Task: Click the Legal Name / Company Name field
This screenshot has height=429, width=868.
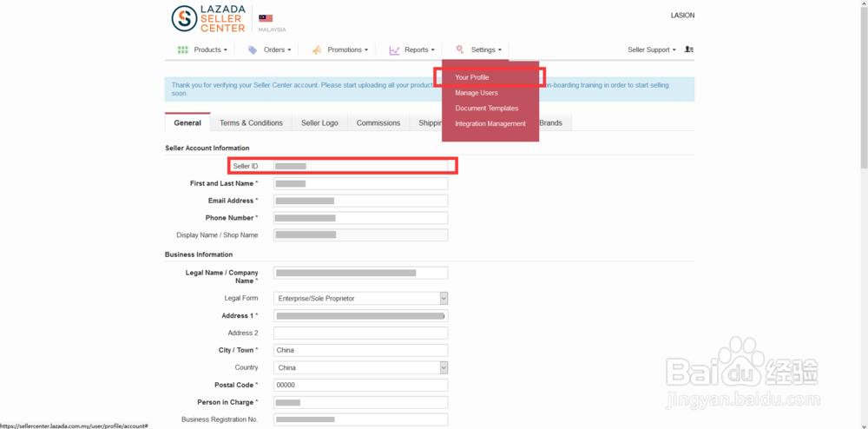Action: 360,273
